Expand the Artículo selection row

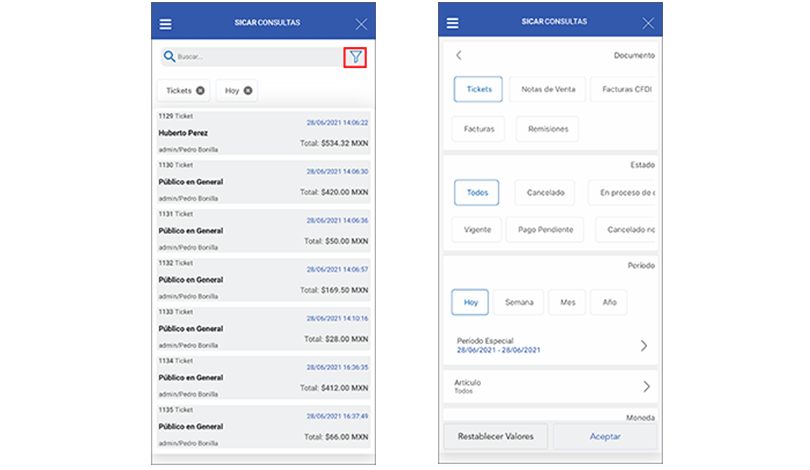[550, 386]
